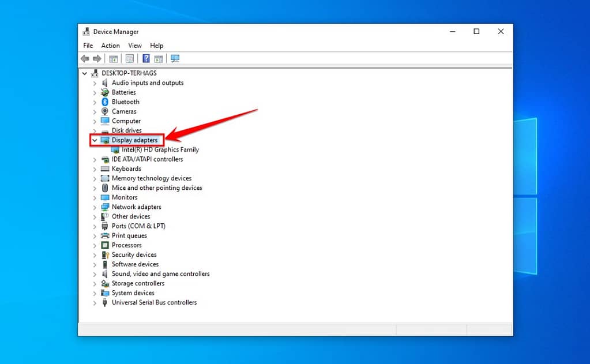Click the Network adapters icon
The image size is (590, 364).
105,207
